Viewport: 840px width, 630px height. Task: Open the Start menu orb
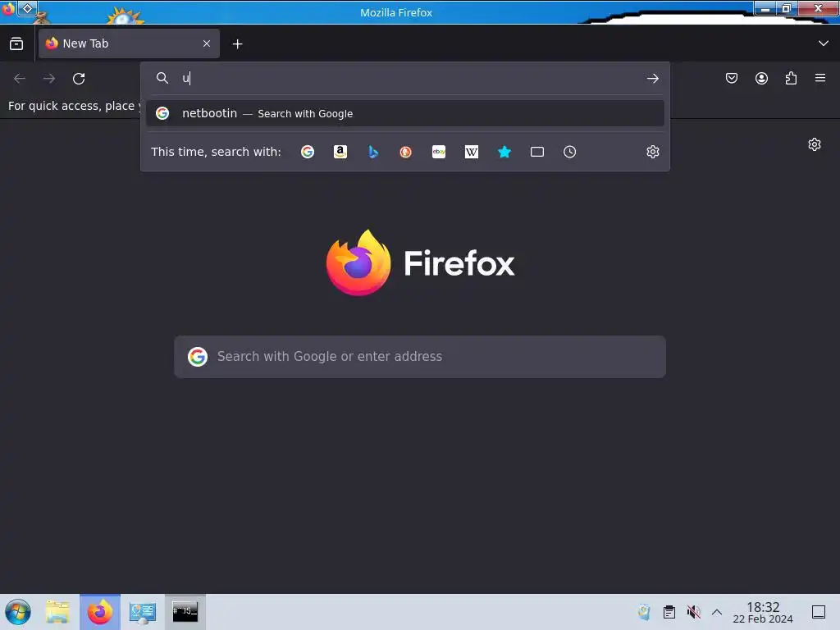pyautogui.click(x=18, y=612)
